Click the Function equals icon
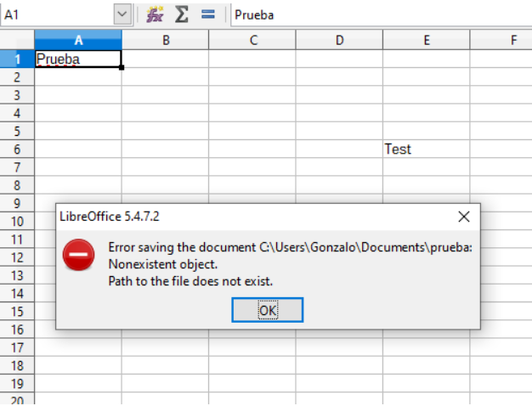This screenshot has width=532, height=406. coord(208,14)
